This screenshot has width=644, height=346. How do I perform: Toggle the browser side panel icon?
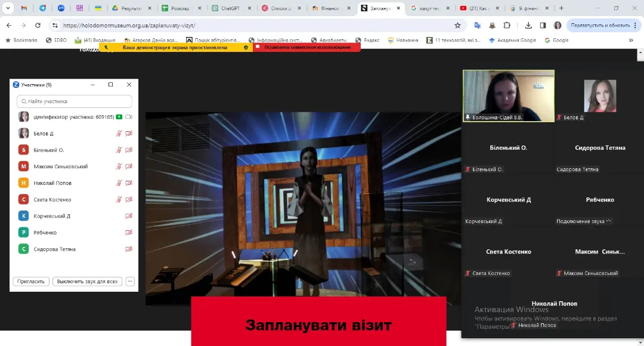pos(543,26)
